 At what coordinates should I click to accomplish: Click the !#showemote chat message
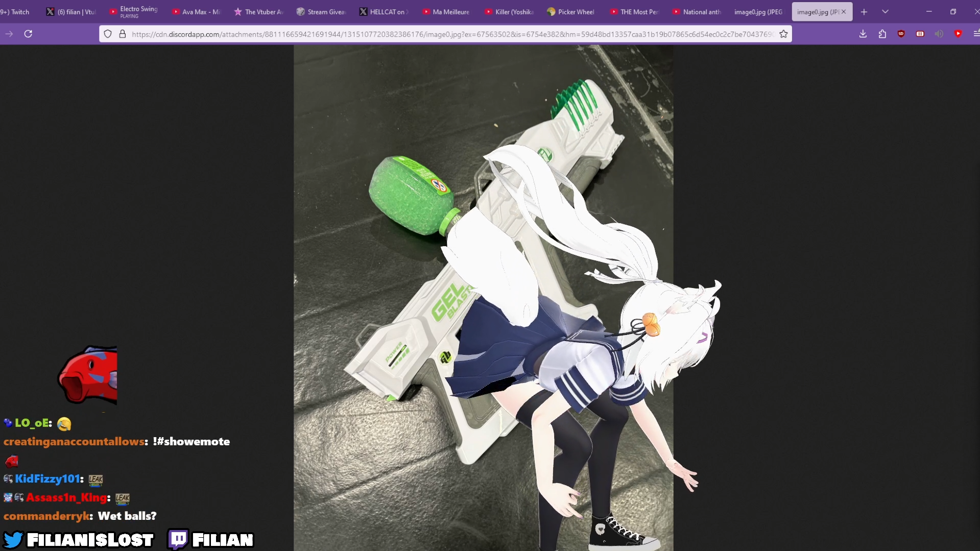click(x=191, y=442)
